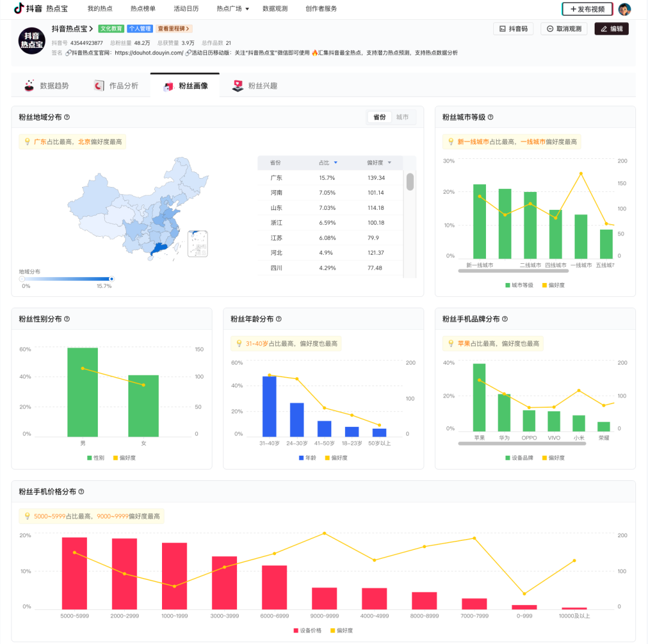648x644 pixels.
Task: Toggle 设备品牌 legend in phone brand chart
Action: pos(519,458)
